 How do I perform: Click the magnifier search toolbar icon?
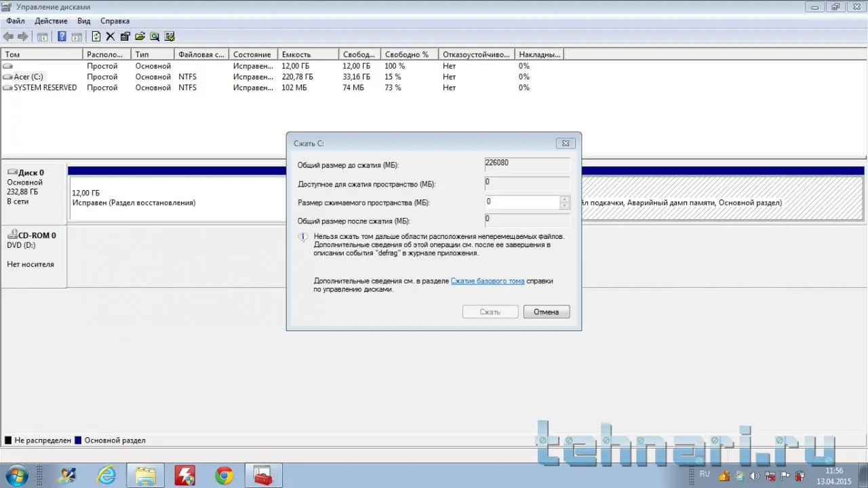tap(155, 37)
